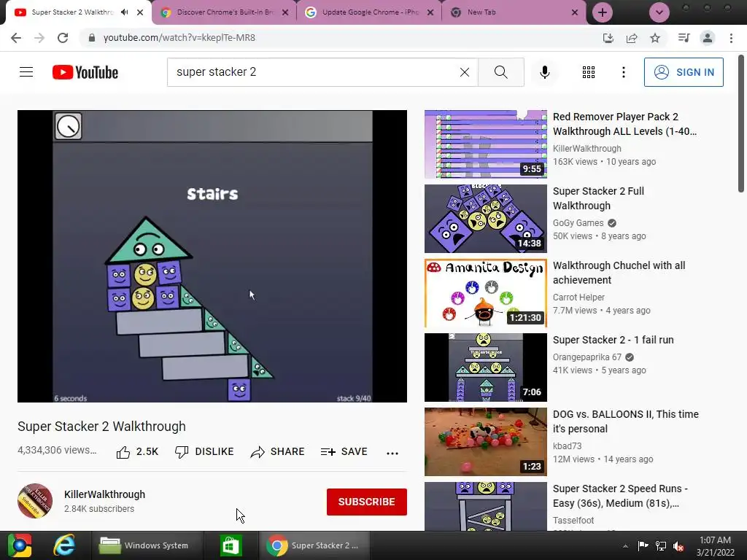The image size is (747, 560).
Task: Open the Red Remover Player Pack 2 thumbnail
Action: (485, 144)
